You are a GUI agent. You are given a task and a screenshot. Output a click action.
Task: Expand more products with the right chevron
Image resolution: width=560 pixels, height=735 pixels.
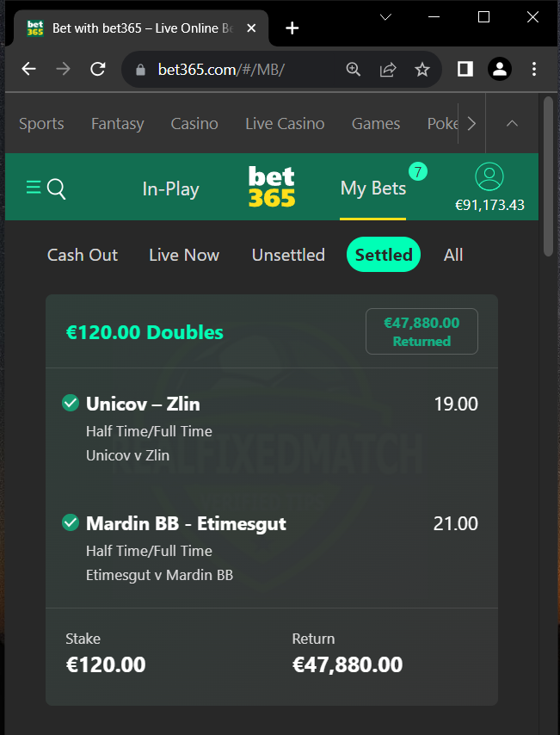471,124
